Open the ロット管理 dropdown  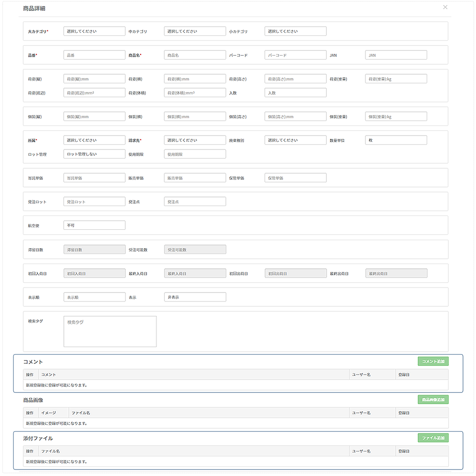click(94, 154)
